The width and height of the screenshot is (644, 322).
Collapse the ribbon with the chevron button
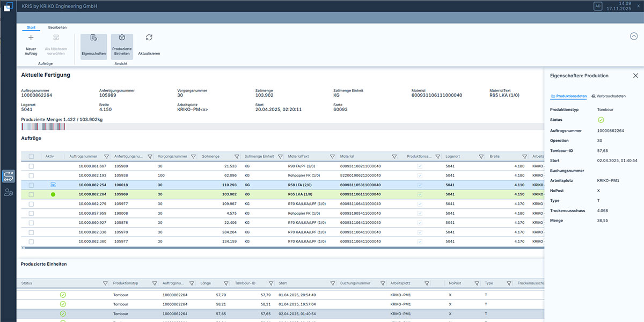pyautogui.click(x=633, y=36)
